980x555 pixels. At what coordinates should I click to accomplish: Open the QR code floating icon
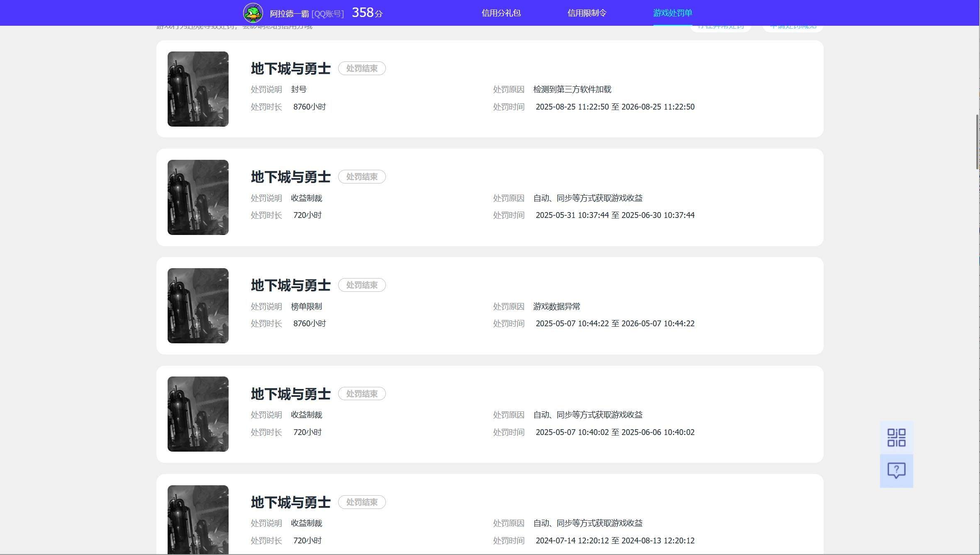click(896, 438)
